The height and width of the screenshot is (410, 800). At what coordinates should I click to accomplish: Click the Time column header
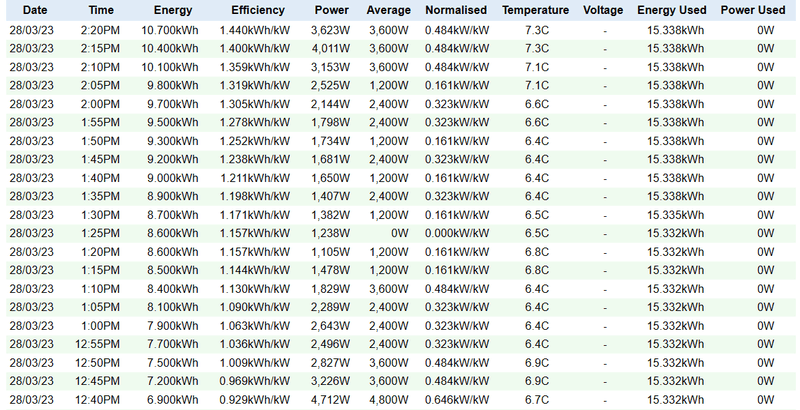(x=101, y=10)
